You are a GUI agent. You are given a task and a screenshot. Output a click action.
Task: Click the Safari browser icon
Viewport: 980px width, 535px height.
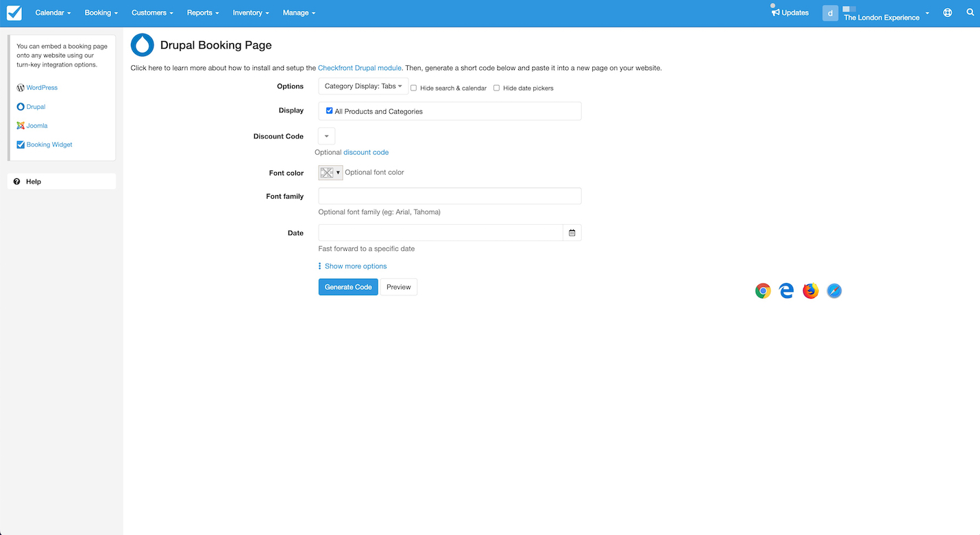(834, 291)
